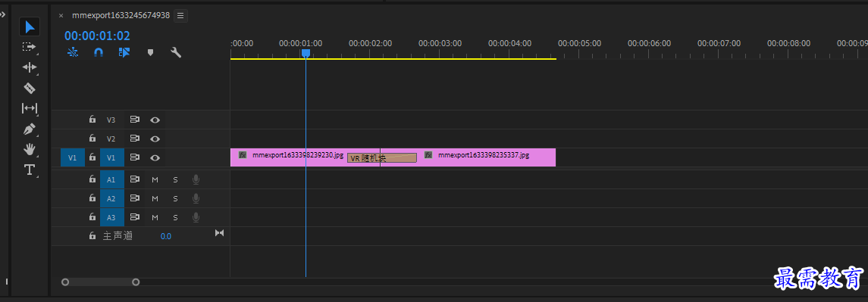Hide track V2 output eye
868x302 pixels.
(x=155, y=139)
